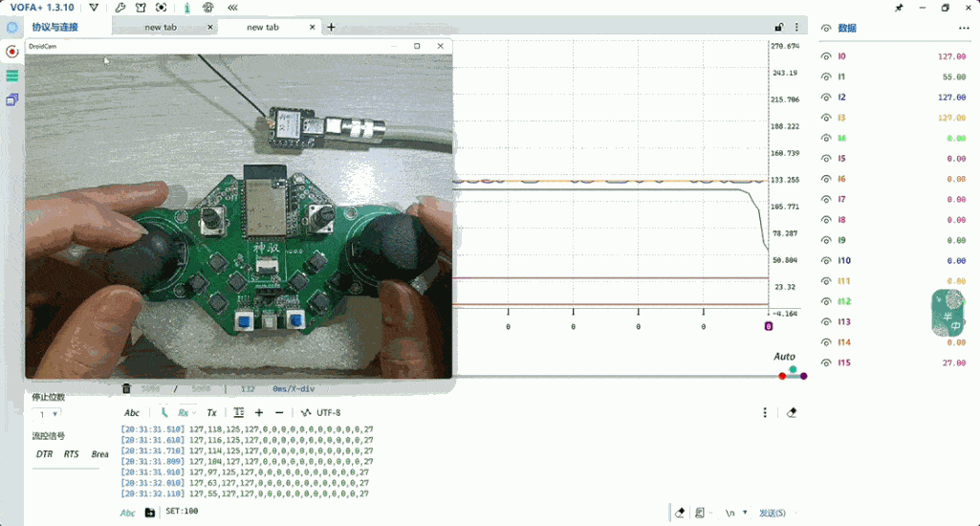Click the plus icon in receive toolbar
The height and width of the screenshot is (526, 980).
[x=259, y=413]
